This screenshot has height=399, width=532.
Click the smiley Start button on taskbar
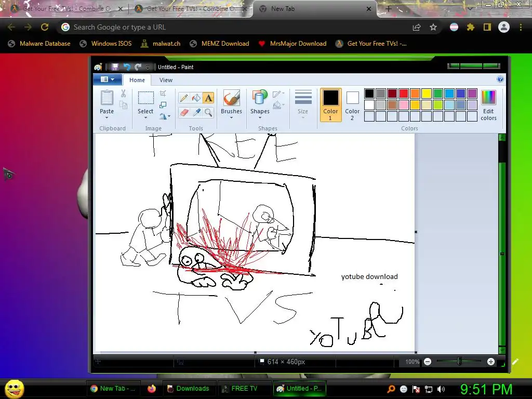[x=15, y=389]
